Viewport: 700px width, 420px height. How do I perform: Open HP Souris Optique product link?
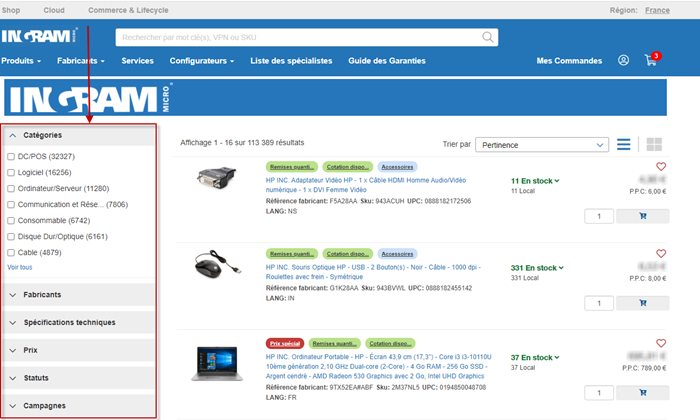click(x=373, y=272)
